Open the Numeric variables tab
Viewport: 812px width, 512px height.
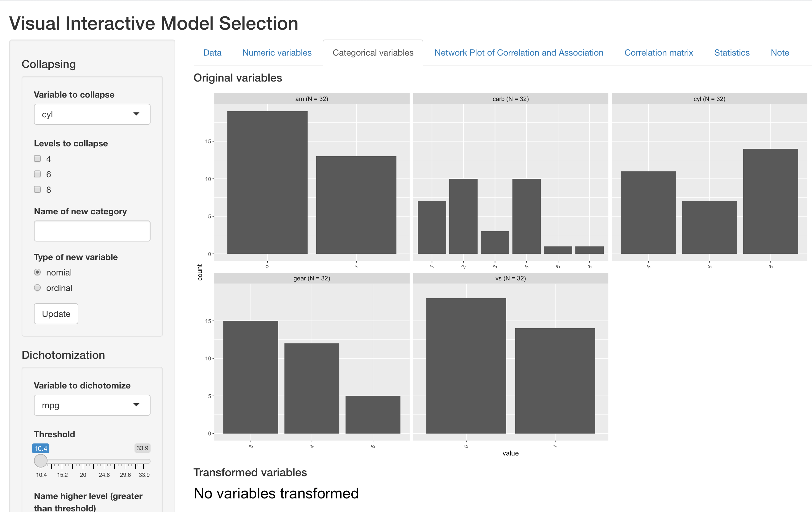click(277, 53)
